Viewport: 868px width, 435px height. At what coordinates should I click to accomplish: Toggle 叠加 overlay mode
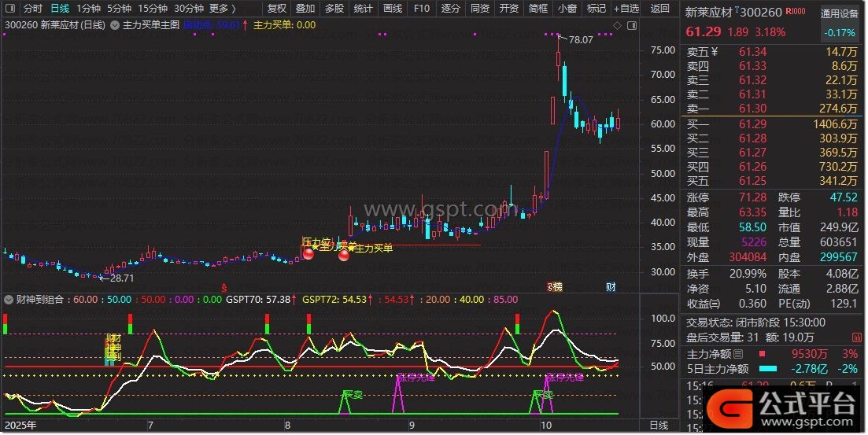pyautogui.click(x=305, y=9)
